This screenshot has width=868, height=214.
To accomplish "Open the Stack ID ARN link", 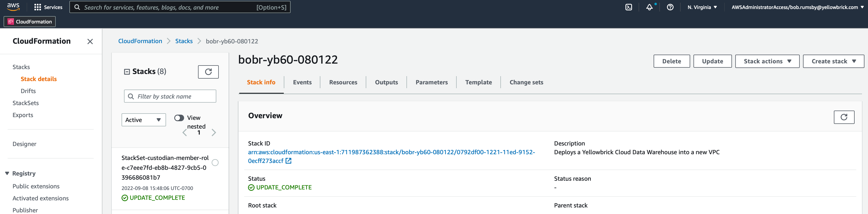I will [x=391, y=156].
